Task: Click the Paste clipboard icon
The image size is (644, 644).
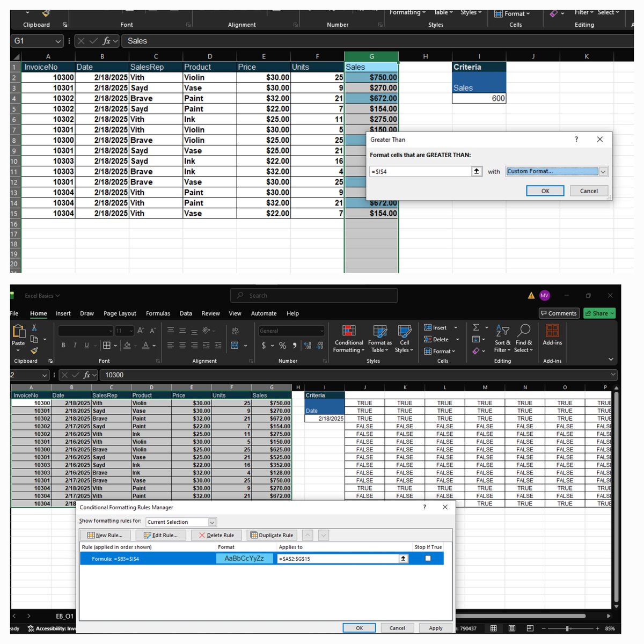Action: 18,331
